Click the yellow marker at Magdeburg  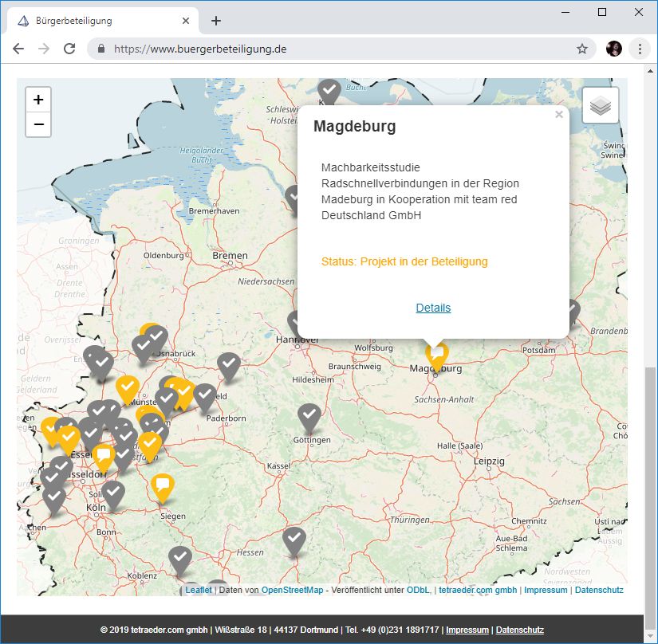[436, 355]
